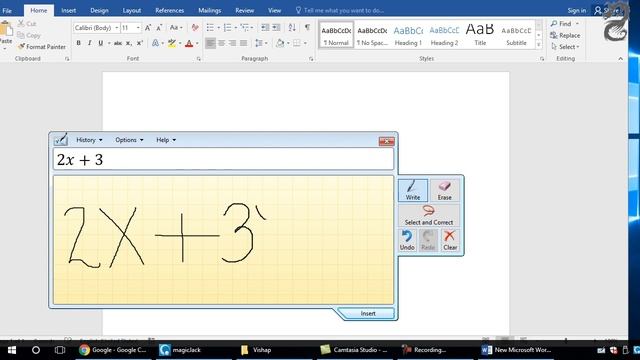
Task: Toggle Superscript formatting
Action: [140, 43]
